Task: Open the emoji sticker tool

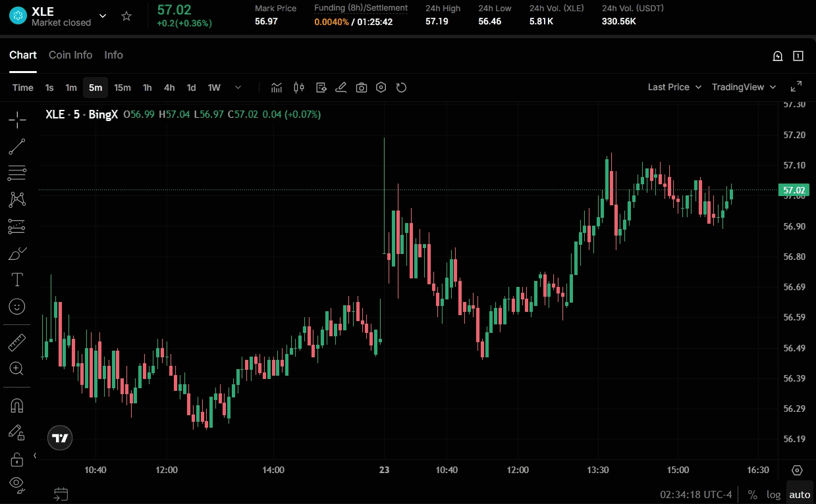Action: pyautogui.click(x=17, y=306)
